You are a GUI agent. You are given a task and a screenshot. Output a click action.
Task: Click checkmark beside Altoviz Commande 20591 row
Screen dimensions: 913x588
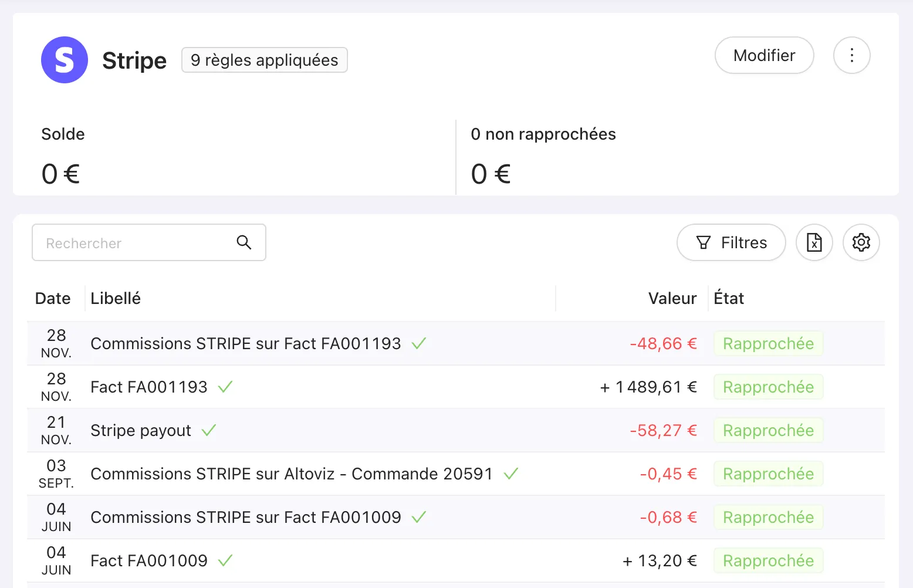[x=511, y=474]
